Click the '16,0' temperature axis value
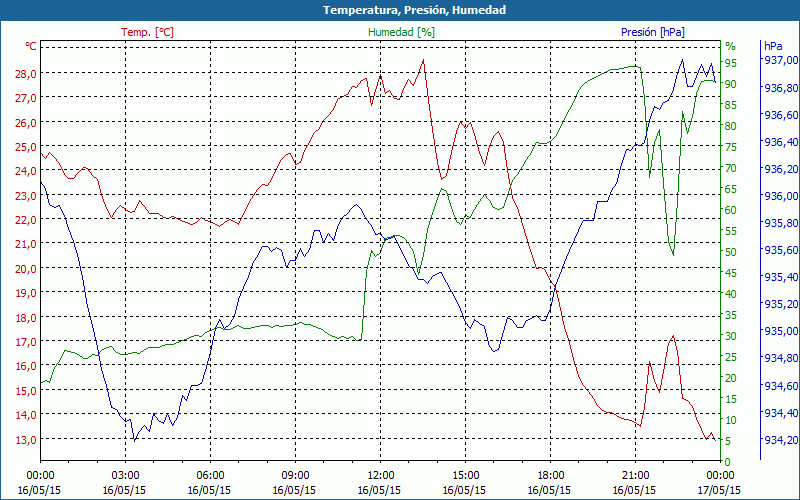800x500 pixels. click(27, 367)
